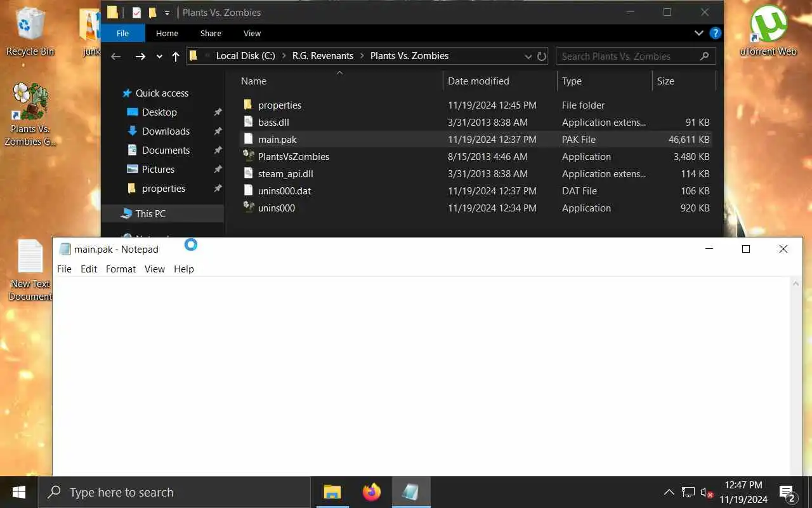This screenshot has height=508, width=812.
Task: Open Firefox from the taskbar
Action: click(372, 492)
